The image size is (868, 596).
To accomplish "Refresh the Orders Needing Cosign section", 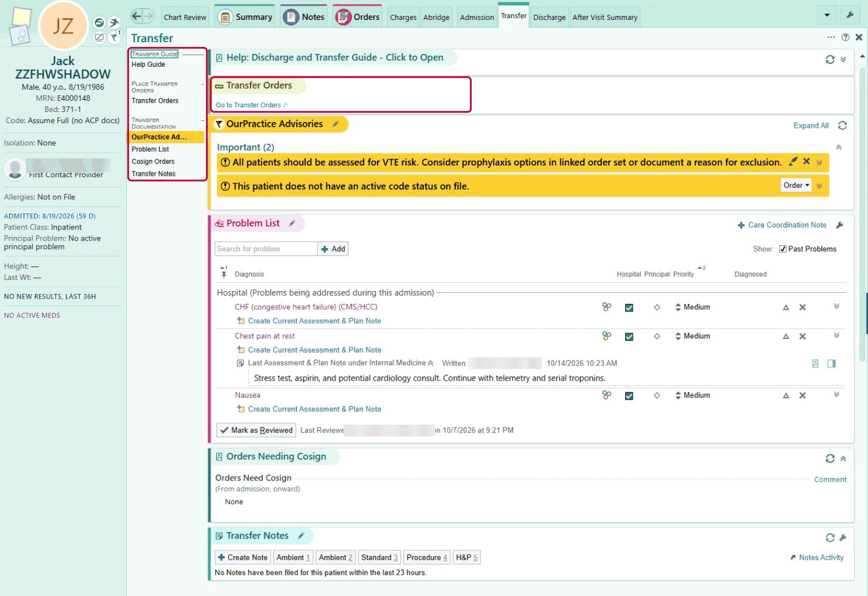I will pyautogui.click(x=830, y=459).
